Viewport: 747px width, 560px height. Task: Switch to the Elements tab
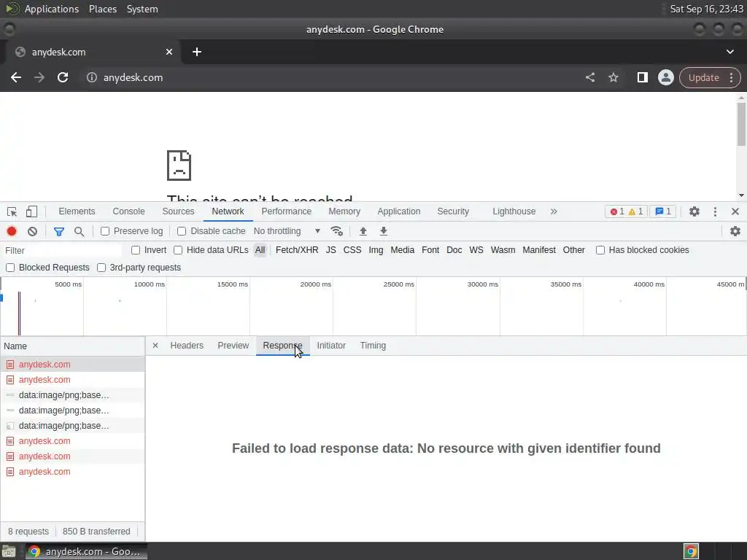point(77,211)
